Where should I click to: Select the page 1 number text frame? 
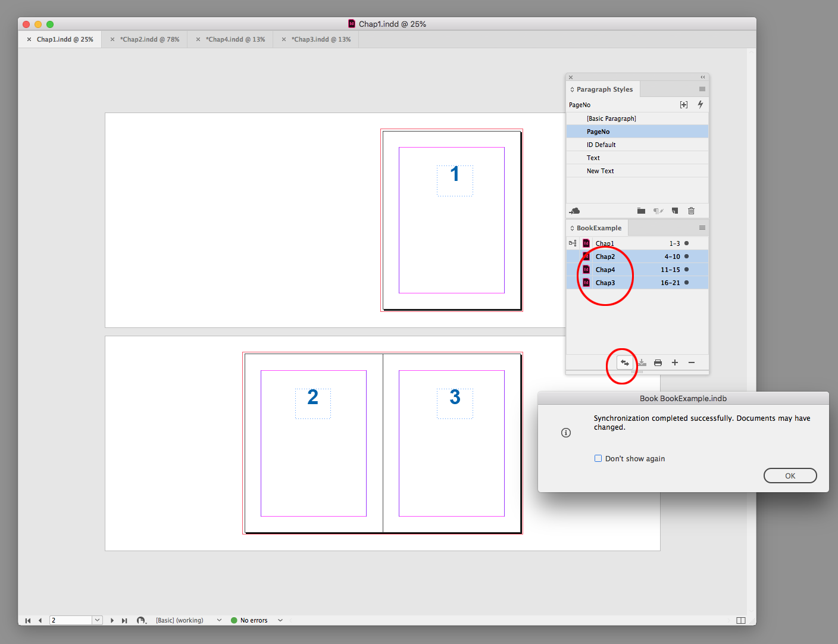[x=455, y=180]
